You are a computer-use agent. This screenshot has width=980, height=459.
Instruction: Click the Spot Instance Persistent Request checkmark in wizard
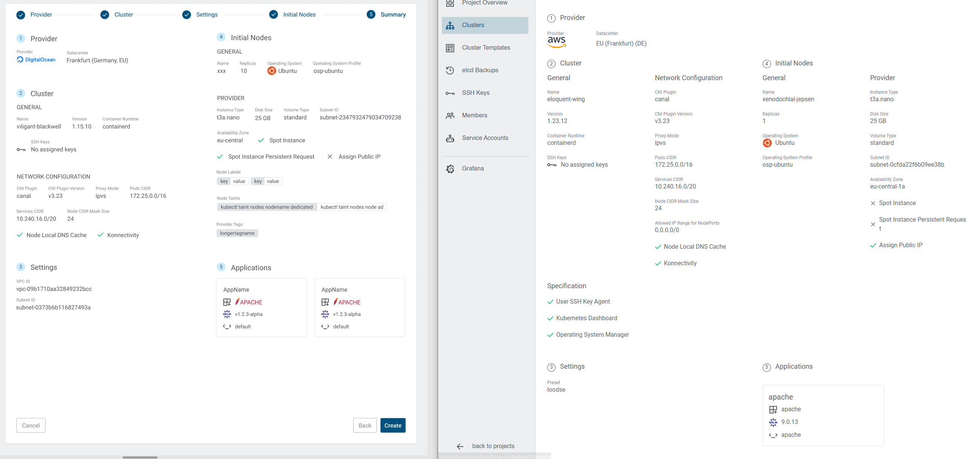pos(220,157)
